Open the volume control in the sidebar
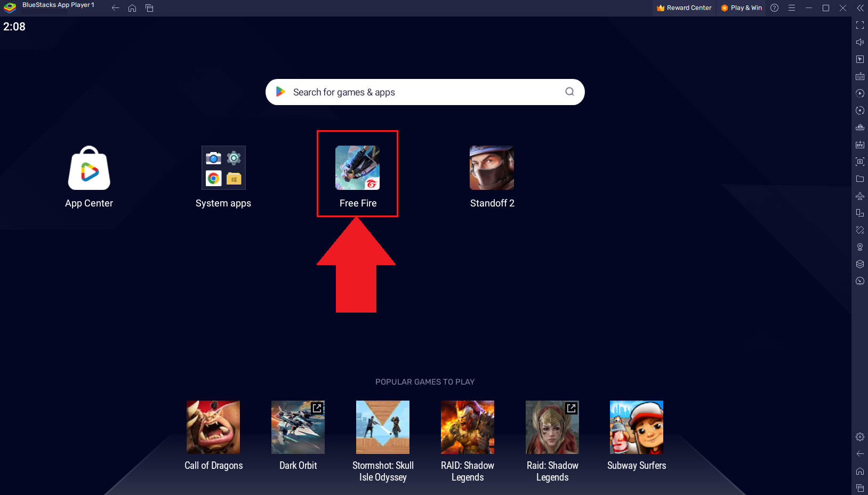Image resolution: width=868 pixels, height=495 pixels. coord(859,42)
